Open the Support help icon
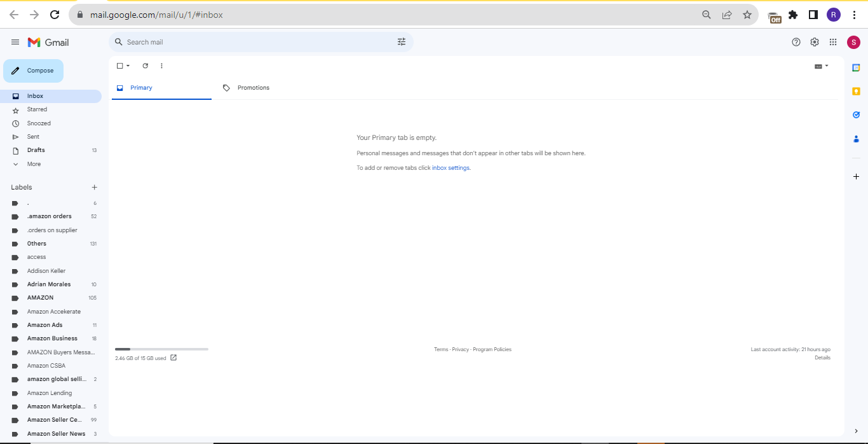 pyautogui.click(x=796, y=42)
